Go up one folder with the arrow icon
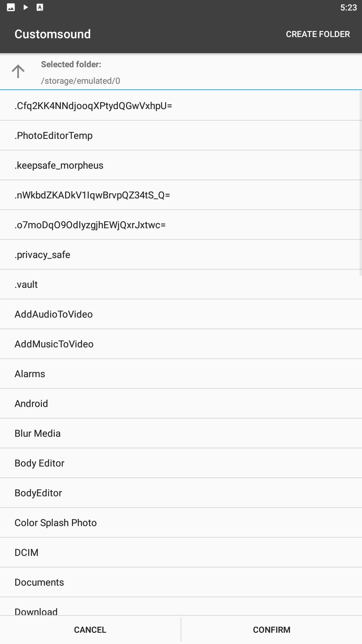The image size is (362, 644). pyautogui.click(x=18, y=72)
